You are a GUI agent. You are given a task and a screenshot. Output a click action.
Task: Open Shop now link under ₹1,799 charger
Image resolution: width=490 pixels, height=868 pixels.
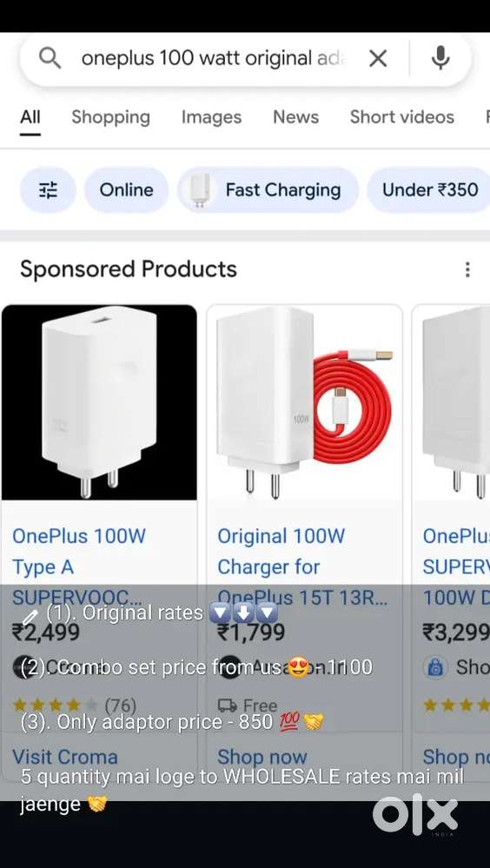click(x=262, y=757)
